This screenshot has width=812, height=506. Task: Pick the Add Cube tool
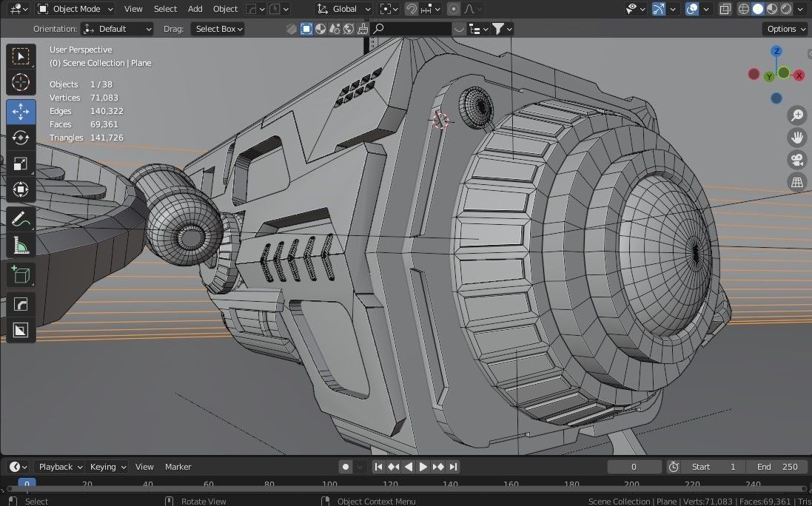tap(21, 274)
